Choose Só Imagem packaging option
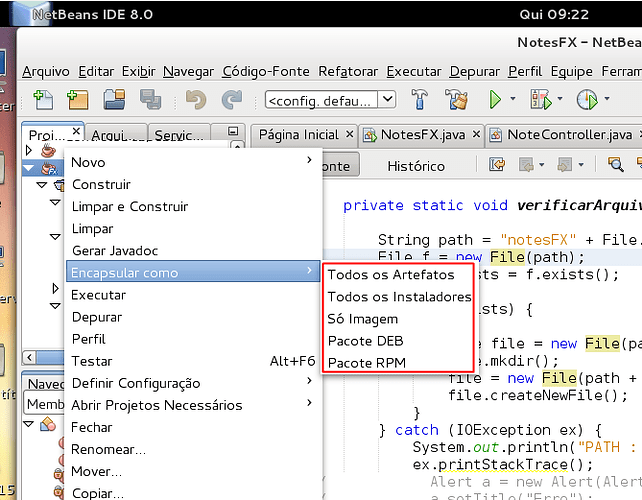The height and width of the screenshot is (500, 642). (398, 319)
